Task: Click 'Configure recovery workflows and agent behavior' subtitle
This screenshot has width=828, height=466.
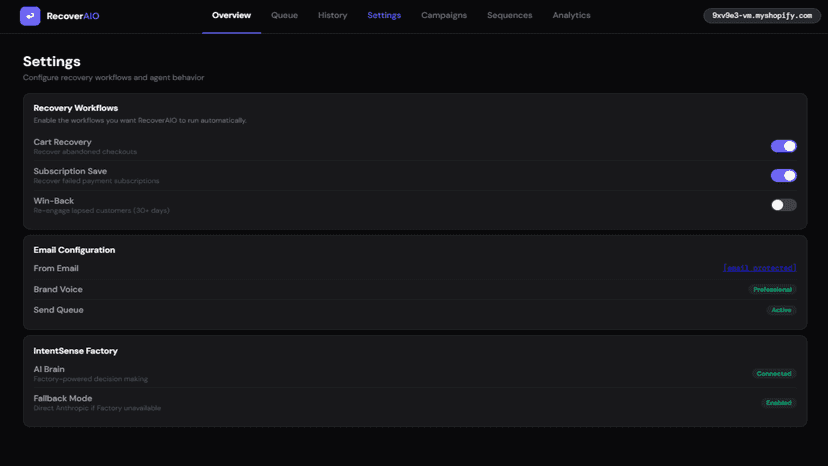Action: 114,77
